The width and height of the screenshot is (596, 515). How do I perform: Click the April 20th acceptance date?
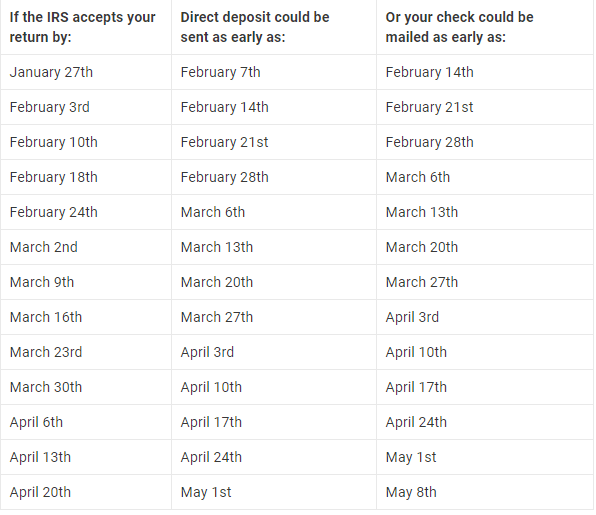(x=40, y=492)
